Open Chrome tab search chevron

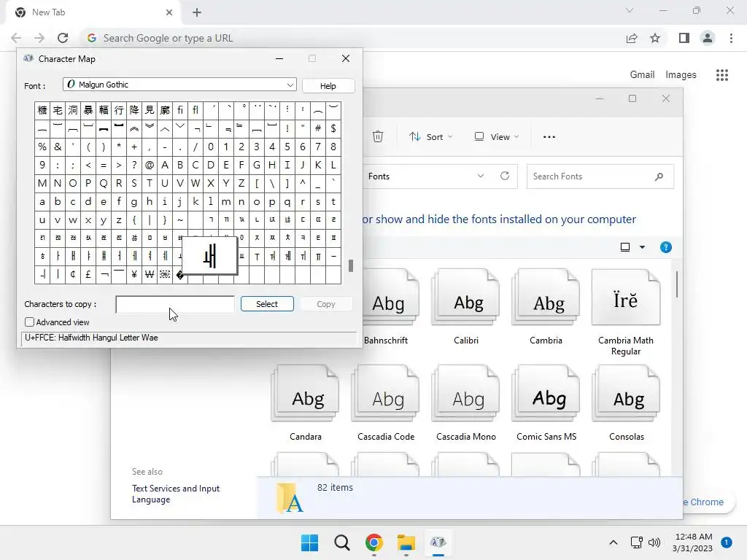tap(630, 10)
